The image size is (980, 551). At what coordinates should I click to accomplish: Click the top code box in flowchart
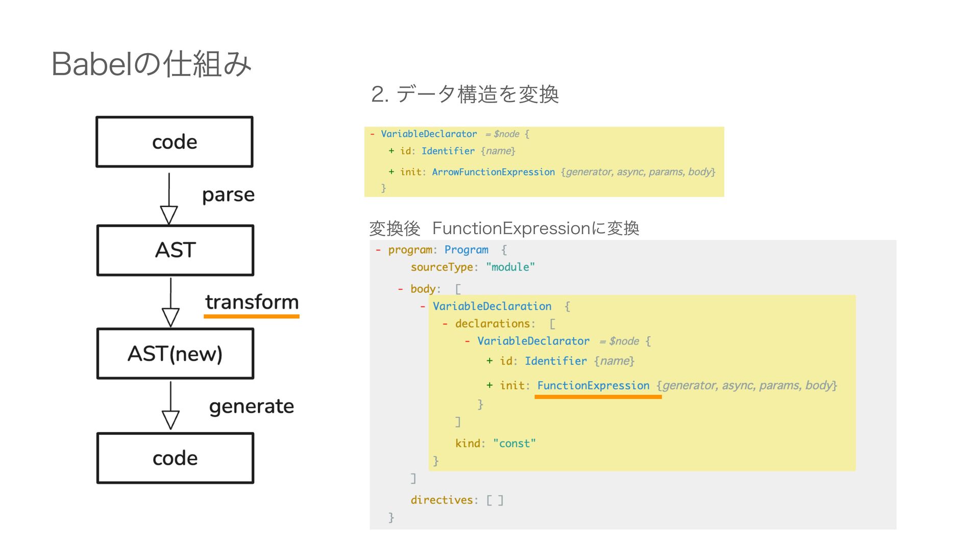click(x=175, y=142)
